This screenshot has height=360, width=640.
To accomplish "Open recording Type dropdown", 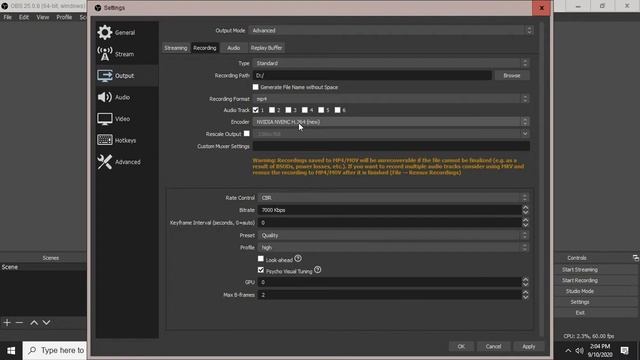I will (391, 63).
